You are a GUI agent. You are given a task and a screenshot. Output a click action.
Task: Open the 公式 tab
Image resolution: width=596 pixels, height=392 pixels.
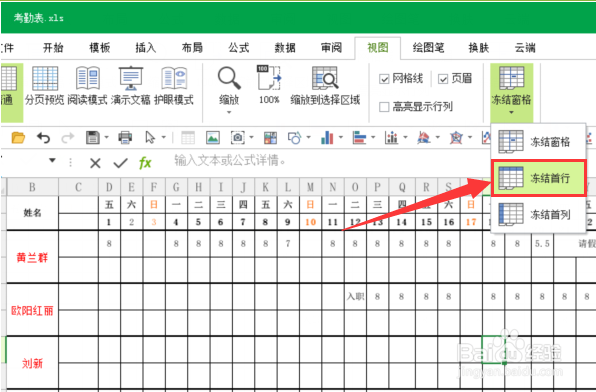[x=238, y=48]
